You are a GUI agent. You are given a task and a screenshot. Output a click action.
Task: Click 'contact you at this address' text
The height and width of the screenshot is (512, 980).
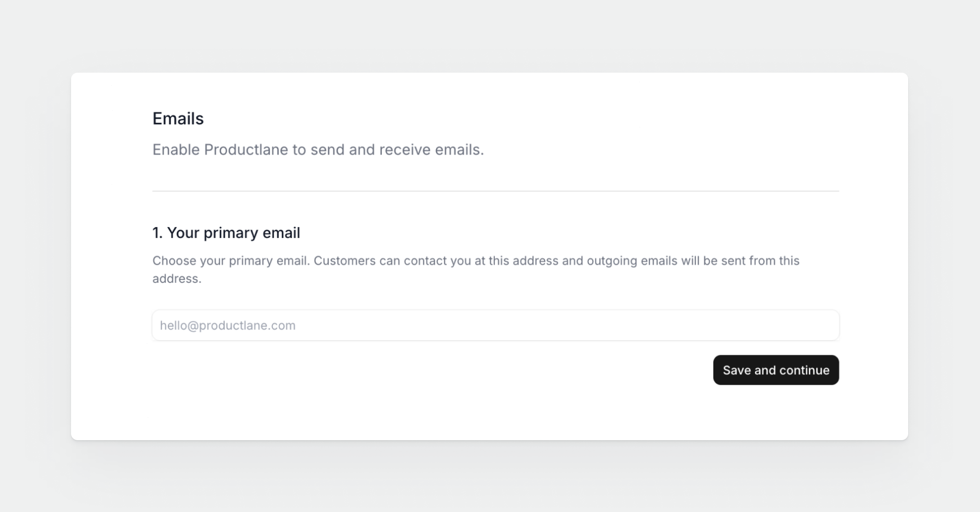pyautogui.click(x=481, y=261)
